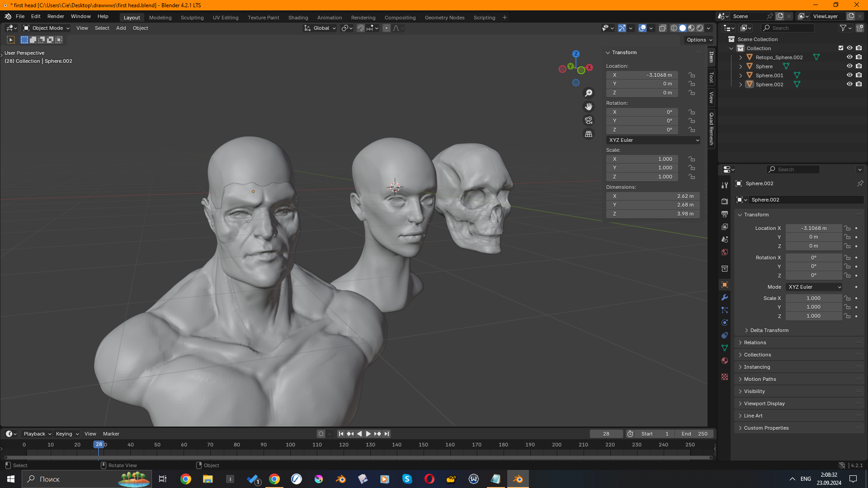Expand Retopo_Sphere.002 in the outliner
This screenshot has width=868, height=488.
pyautogui.click(x=741, y=57)
